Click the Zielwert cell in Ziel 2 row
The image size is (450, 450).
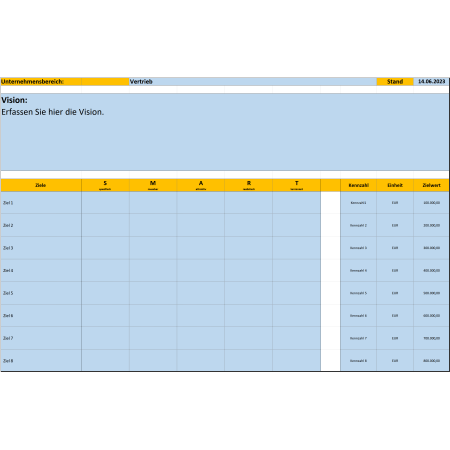(431, 225)
